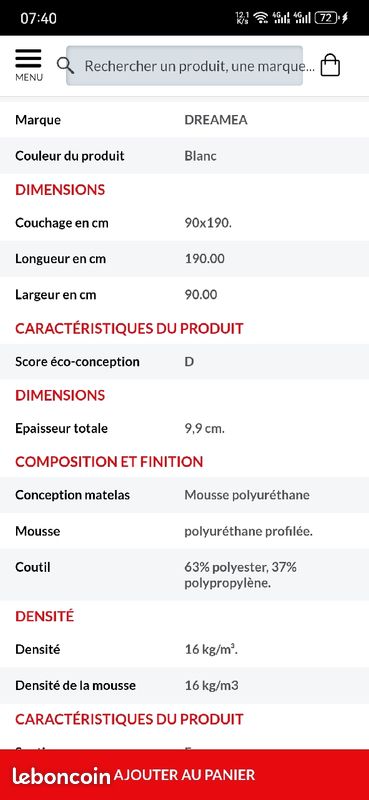Tap the COMPOSITION ET FINITION heading
Viewport: 369px width, 800px height.
109,462
